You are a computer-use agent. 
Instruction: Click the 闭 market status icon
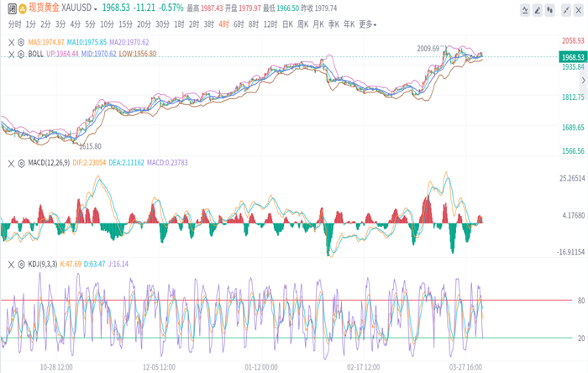[x=12, y=8]
